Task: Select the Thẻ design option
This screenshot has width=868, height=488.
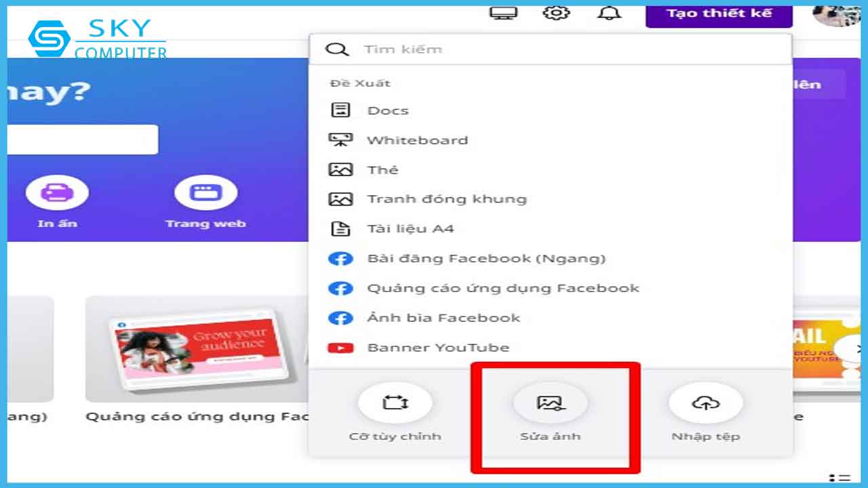Action: (x=382, y=169)
